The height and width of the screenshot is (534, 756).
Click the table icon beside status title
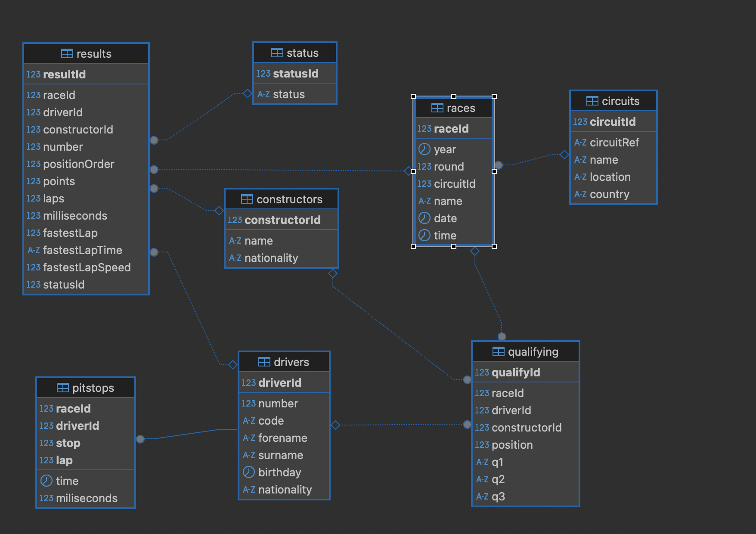coord(277,53)
